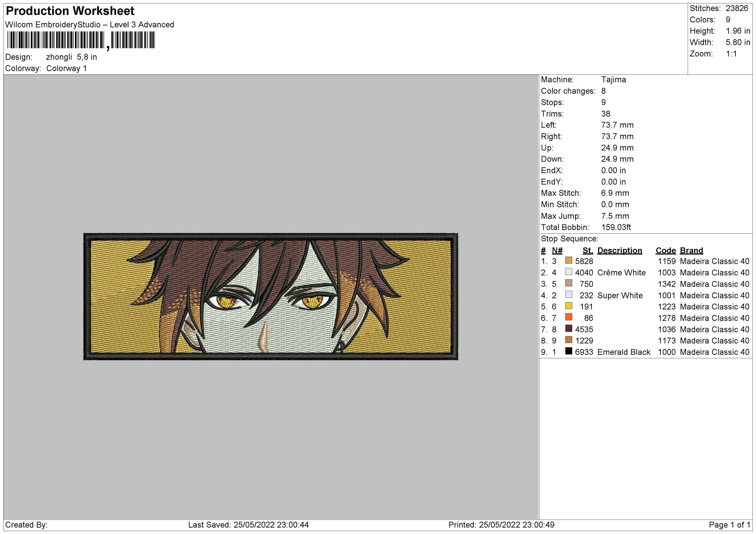This screenshot has height=534, width=756.
Task: Click 'Wilcom EmbroideryStudio – Level 3 Advanced' text
Action: (90, 25)
